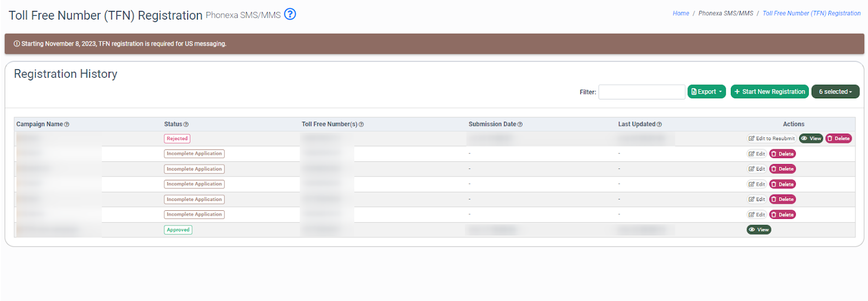Click the info icon in the brown banner
The width and height of the screenshot is (868, 301).
[17, 44]
